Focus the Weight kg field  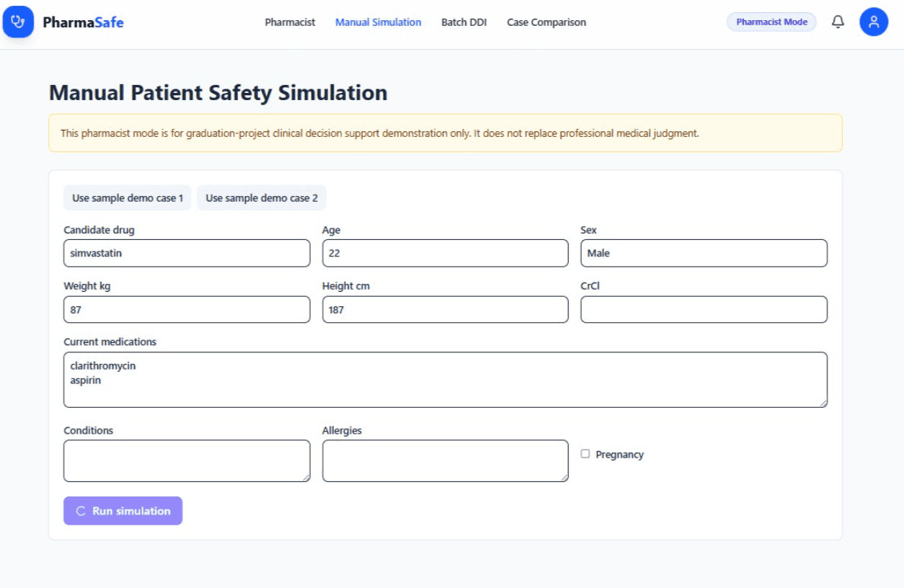[187, 309]
